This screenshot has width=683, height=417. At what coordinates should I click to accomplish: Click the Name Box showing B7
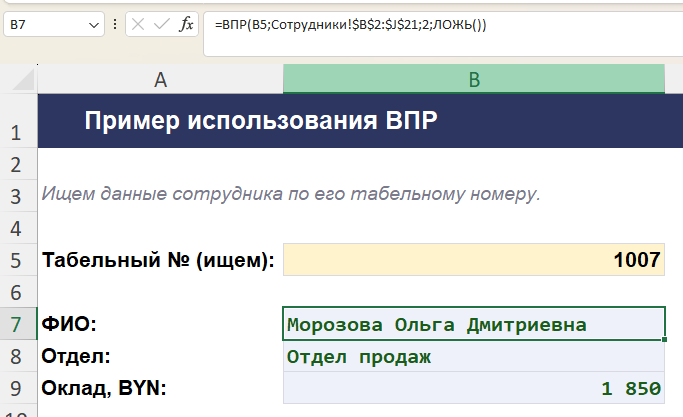click(46, 24)
